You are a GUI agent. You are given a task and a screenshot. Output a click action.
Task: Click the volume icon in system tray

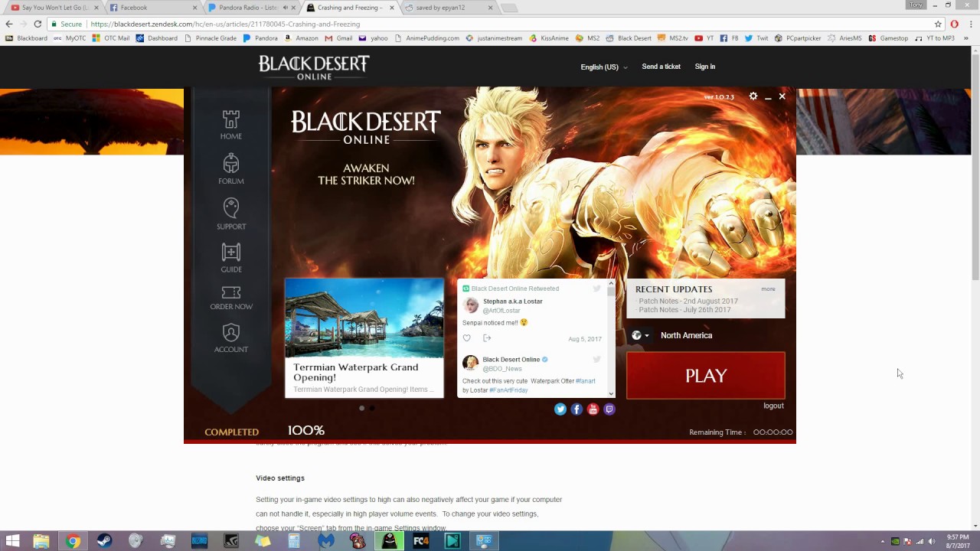tap(933, 541)
